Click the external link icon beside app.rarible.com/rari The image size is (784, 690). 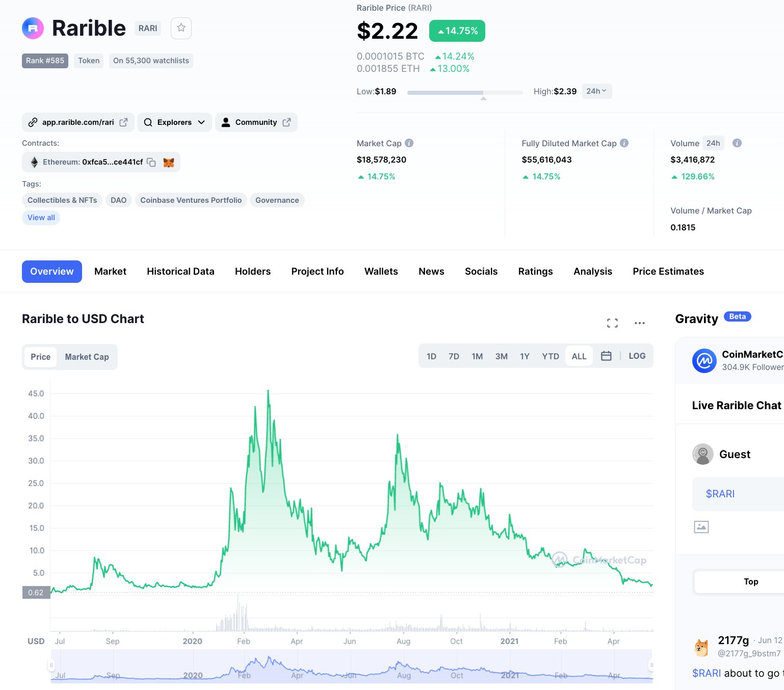123,122
